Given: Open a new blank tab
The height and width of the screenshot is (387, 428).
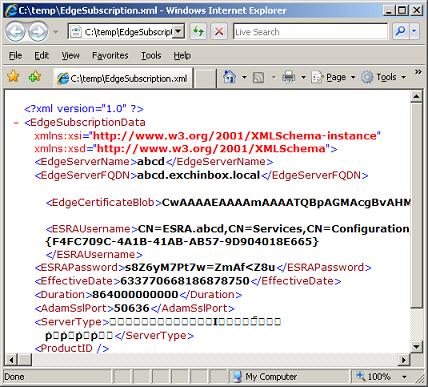Looking at the screenshot, I should coord(204,79).
